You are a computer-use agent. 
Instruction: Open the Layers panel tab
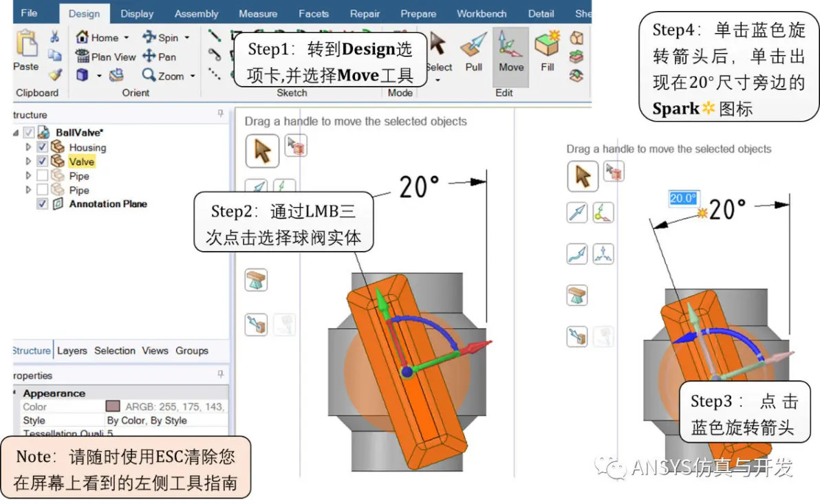point(72,350)
